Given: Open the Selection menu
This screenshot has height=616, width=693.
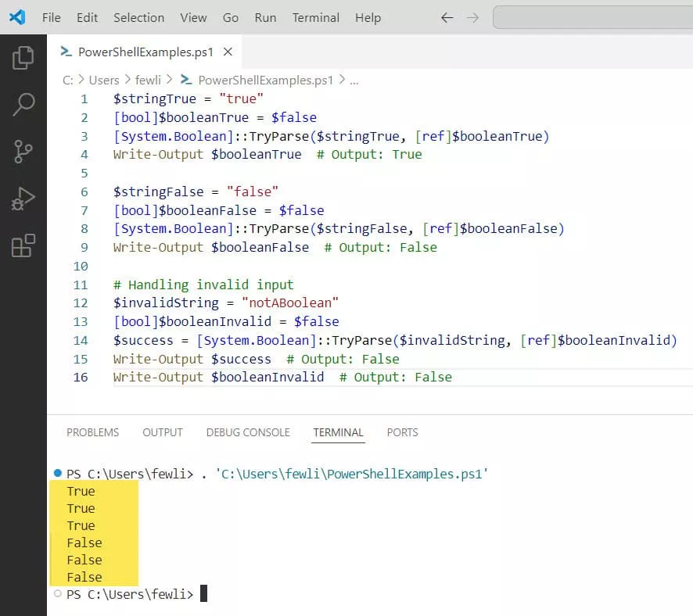Looking at the screenshot, I should click(x=138, y=17).
